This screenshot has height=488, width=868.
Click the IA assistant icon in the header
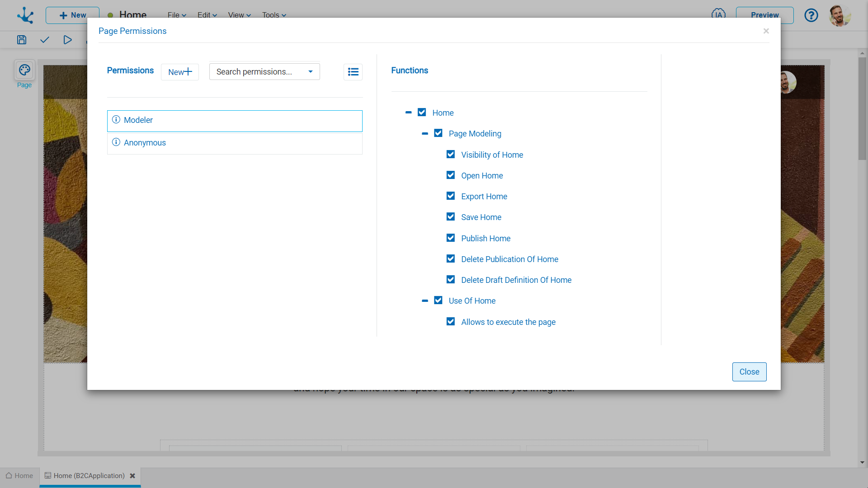tap(718, 14)
